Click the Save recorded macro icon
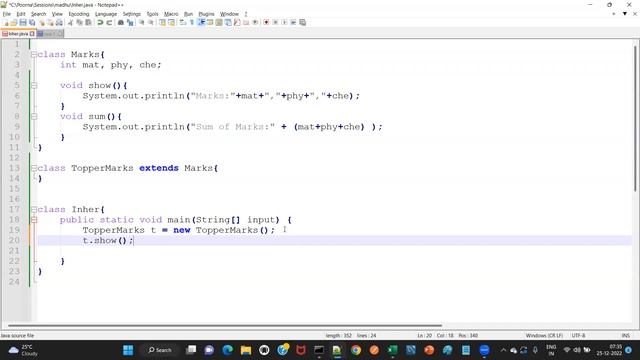Viewport: 640px width, 360px height. 302,23
